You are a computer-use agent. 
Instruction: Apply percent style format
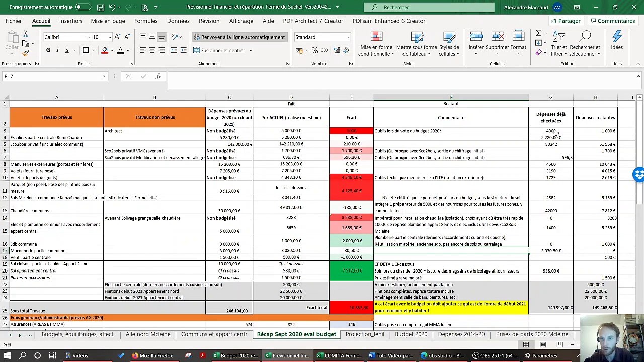click(x=315, y=50)
